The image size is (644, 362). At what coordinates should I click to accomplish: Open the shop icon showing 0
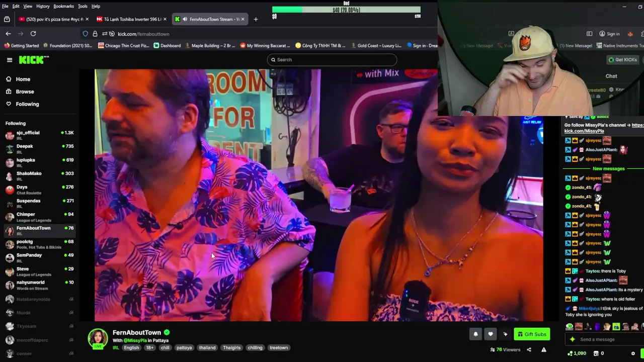[x=599, y=353]
